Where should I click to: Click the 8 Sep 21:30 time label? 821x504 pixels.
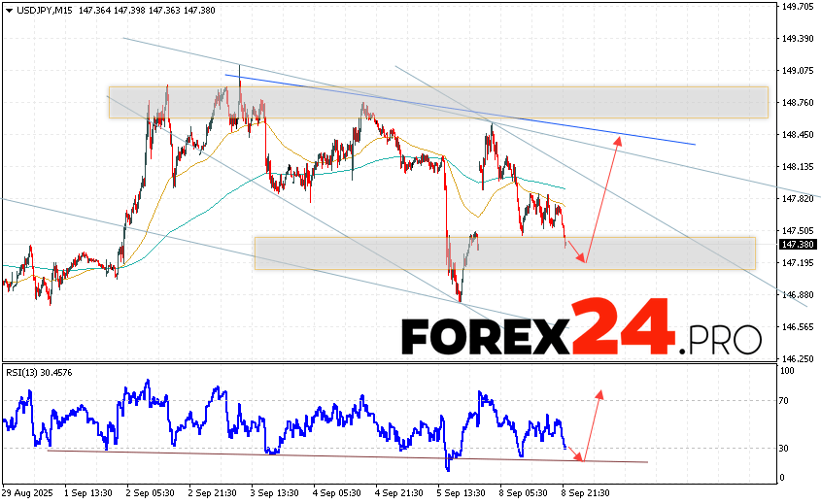tap(585, 492)
